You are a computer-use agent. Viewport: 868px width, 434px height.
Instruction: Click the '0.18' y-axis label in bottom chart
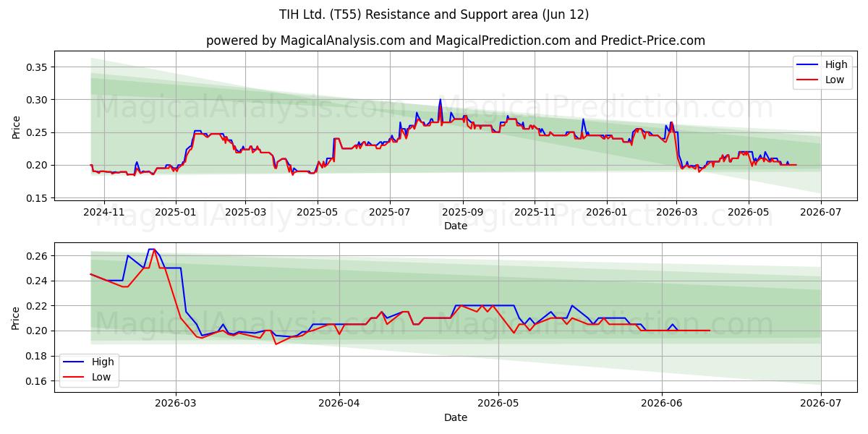tap(38, 356)
